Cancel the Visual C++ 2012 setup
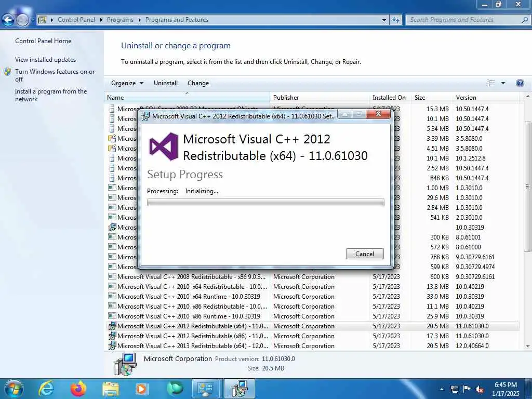This screenshot has width=532, height=399. pyautogui.click(x=365, y=254)
